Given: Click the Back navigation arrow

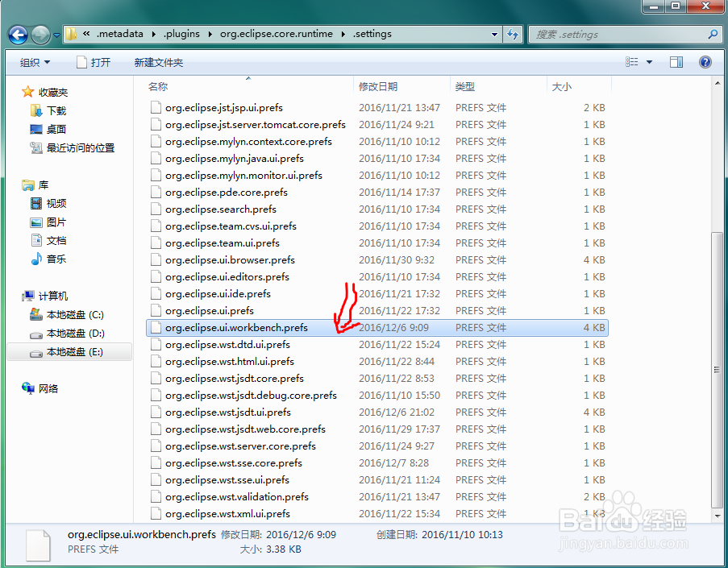Looking at the screenshot, I should tap(18, 35).
